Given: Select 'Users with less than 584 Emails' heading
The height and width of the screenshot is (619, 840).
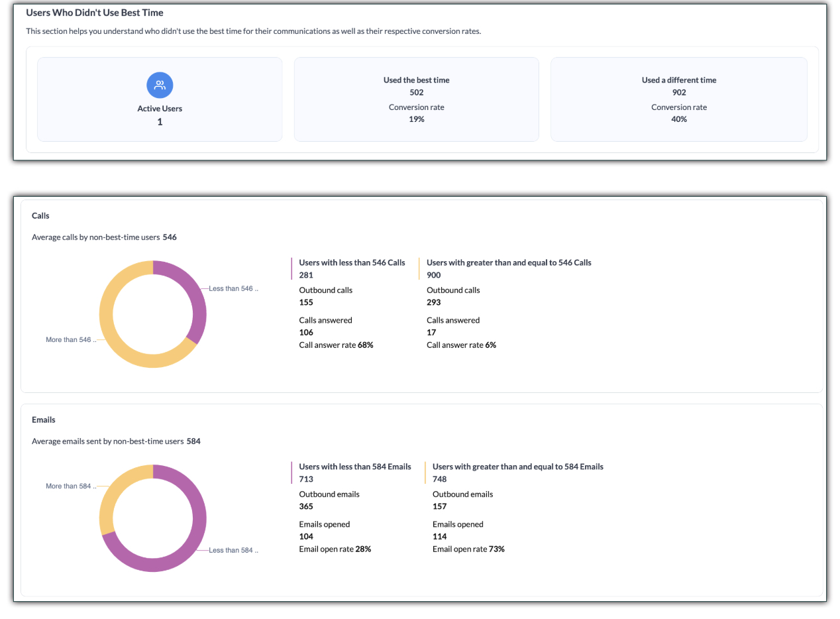Looking at the screenshot, I should (355, 467).
